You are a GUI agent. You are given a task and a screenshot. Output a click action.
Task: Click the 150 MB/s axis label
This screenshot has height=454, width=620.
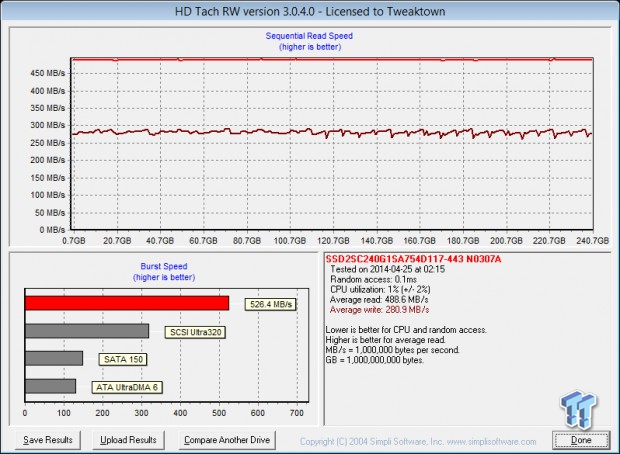(x=47, y=178)
